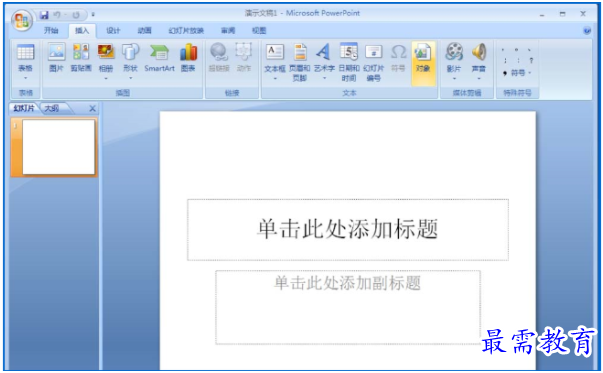Insert a SmartArt graphic

coord(159,58)
